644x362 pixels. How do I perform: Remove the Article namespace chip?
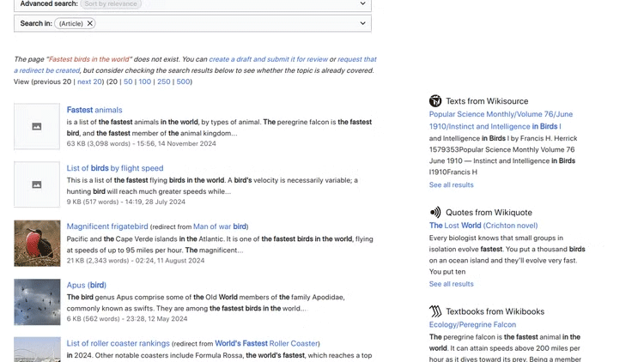pyautogui.click(x=90, y=23)
